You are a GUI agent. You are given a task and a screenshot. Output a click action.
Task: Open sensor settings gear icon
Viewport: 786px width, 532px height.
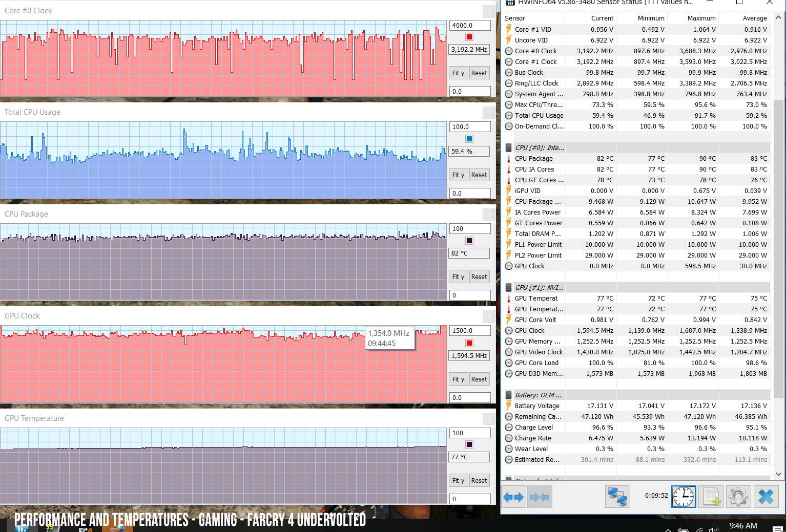coord(738,497)
